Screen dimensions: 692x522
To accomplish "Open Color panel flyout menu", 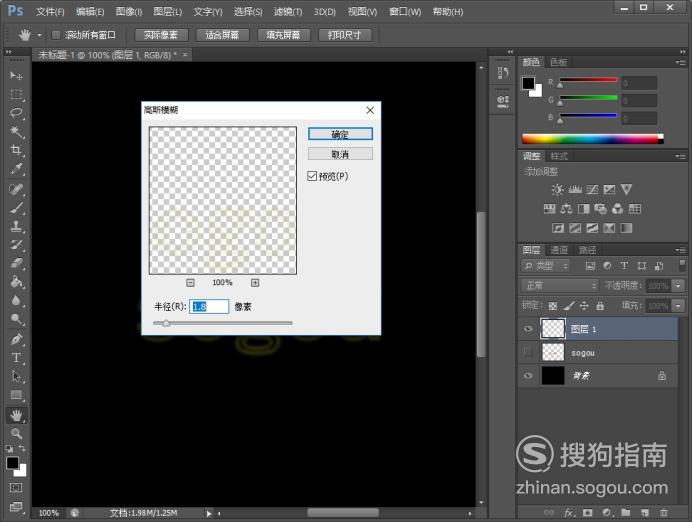I will [x=681, y=62].
